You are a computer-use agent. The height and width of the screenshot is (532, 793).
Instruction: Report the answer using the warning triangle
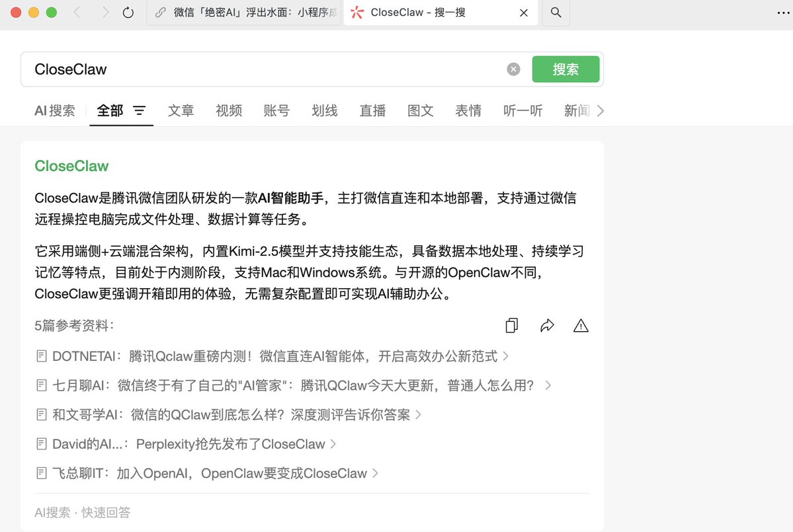click(x=581, y=325)
